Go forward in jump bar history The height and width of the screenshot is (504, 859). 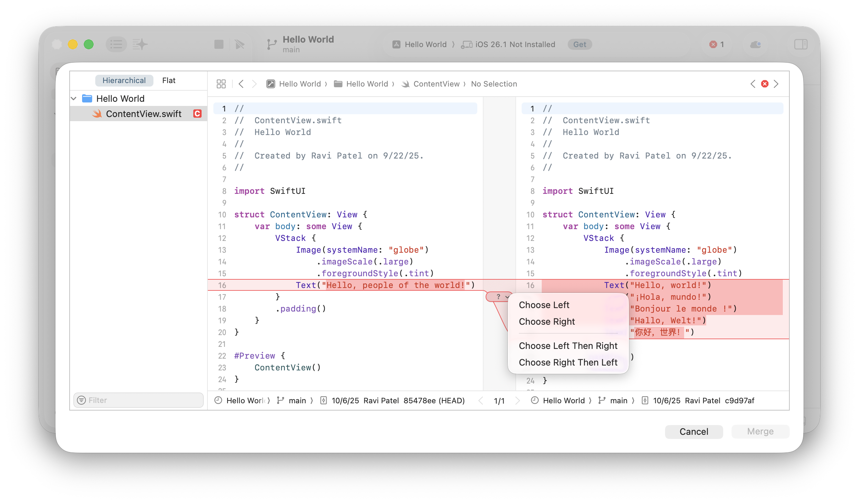pyautogui.click(x=254, y=84)
